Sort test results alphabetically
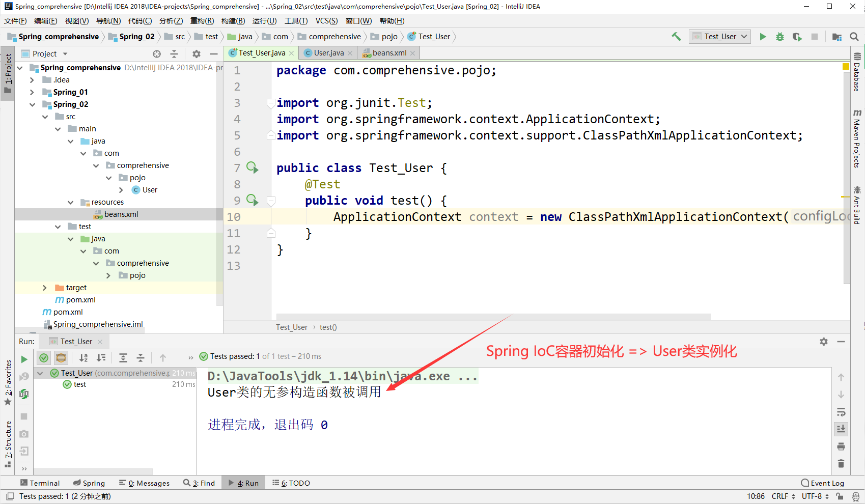 (83, 358)
